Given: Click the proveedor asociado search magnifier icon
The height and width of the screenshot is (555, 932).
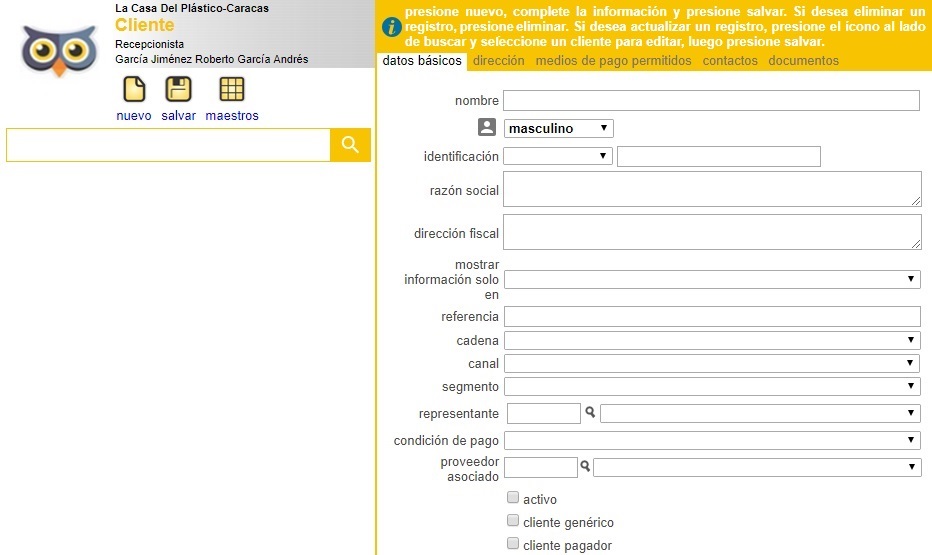Looking at the screenshot, I should 585,466.
